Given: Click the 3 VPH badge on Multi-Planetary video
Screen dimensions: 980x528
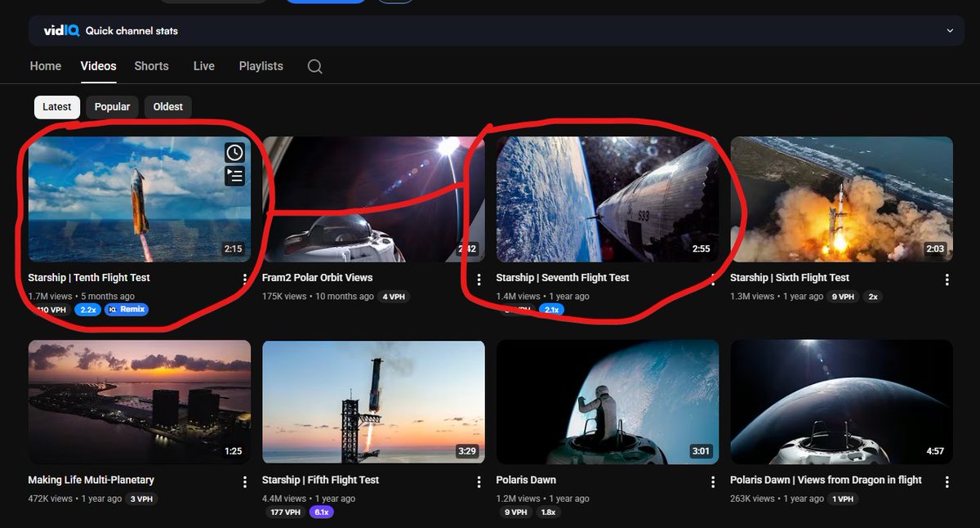Looking at the screenshot, I should (142, 499).
